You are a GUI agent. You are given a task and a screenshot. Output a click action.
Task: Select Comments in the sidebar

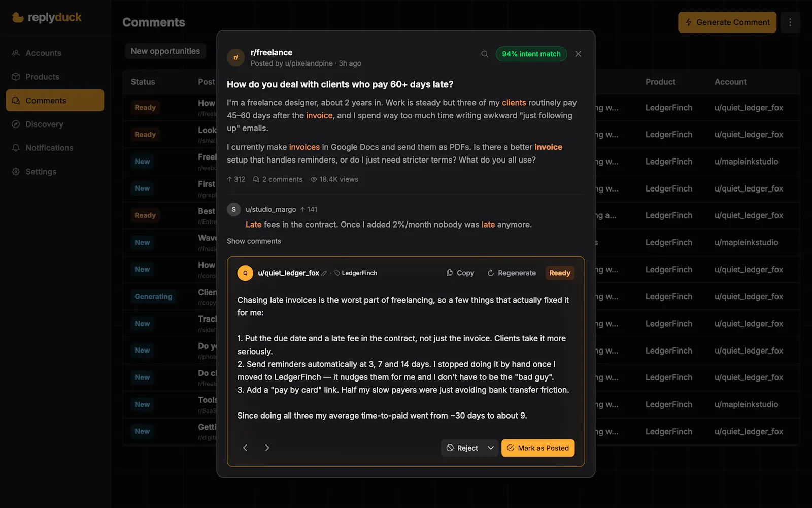[x=55, y=101]
